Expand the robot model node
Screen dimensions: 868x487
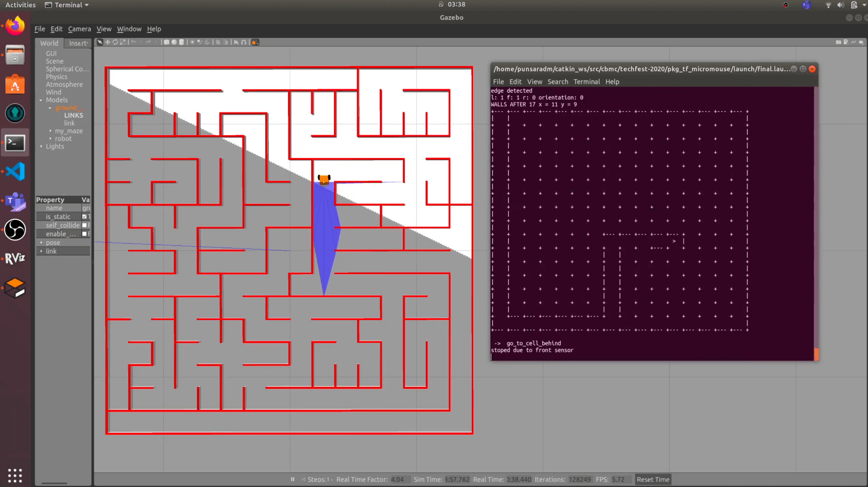tap(50, 138)
